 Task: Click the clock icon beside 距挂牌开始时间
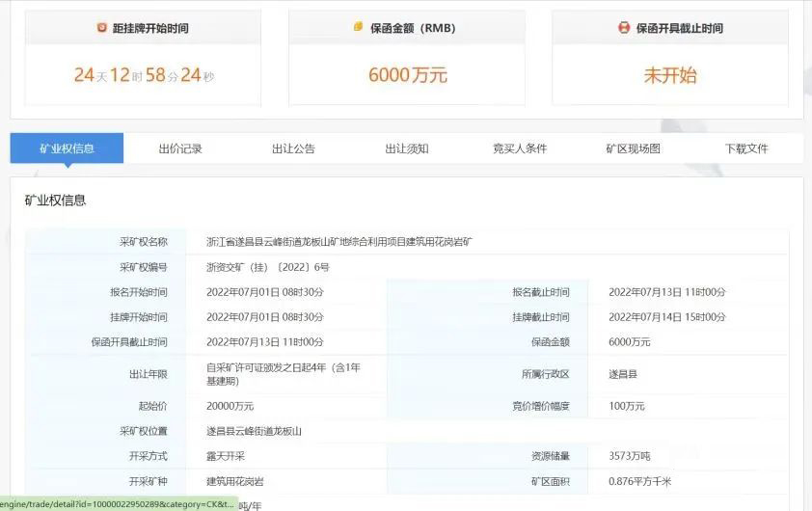102,28
